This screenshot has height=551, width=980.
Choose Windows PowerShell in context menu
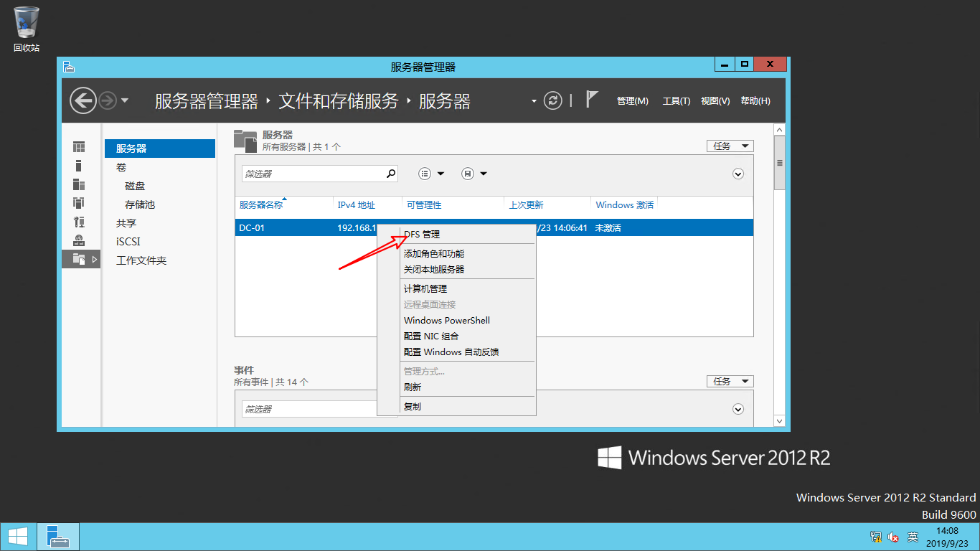click(456, 320)
